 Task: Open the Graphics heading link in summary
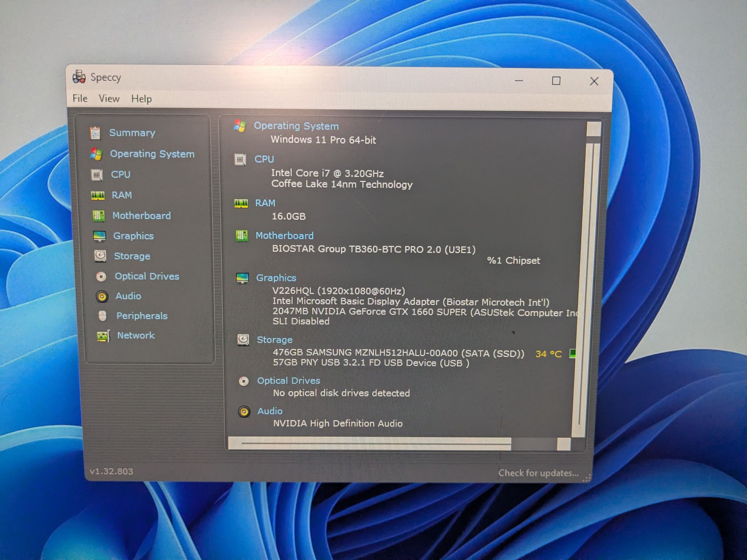click(276, 278)
